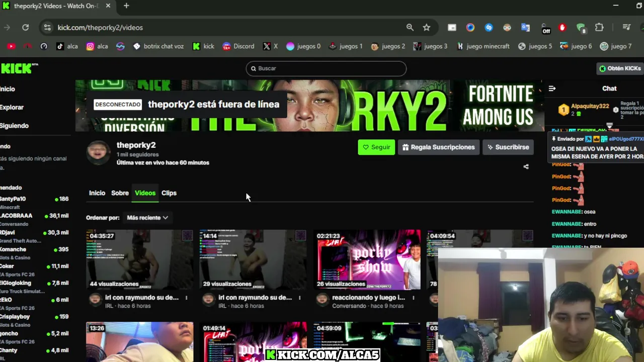
Task: Open a new browser tab
Action: coord(126,6)
